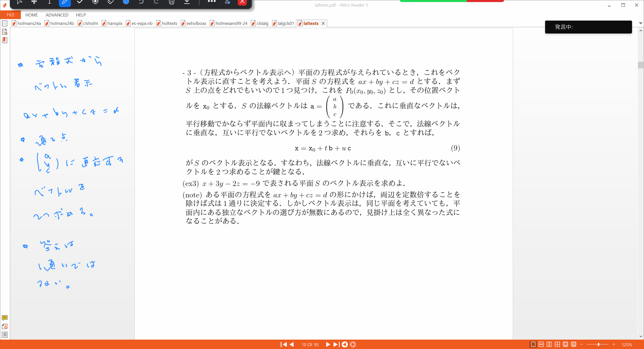
Task: Open the comments panel icon
Action: [5, 318]
